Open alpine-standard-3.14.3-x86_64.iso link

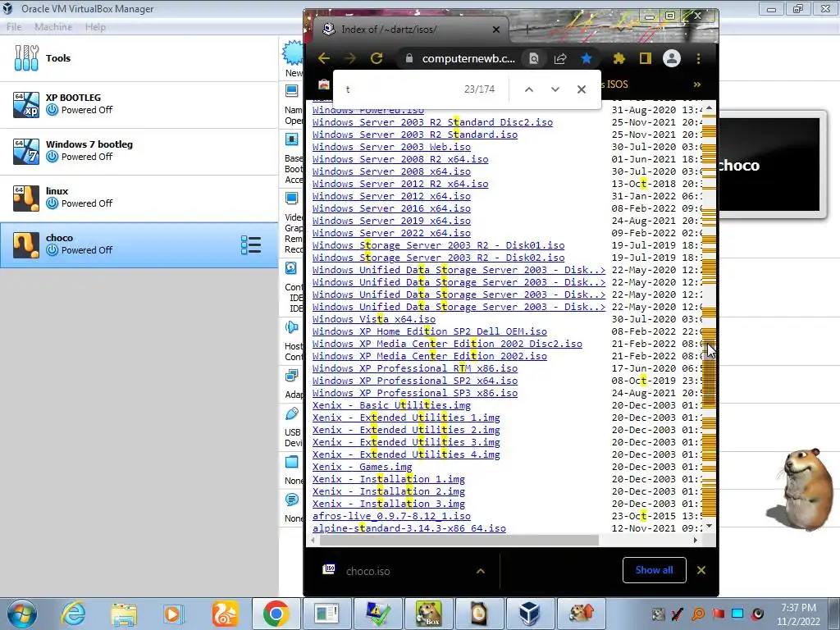click(x=409, y=529)
